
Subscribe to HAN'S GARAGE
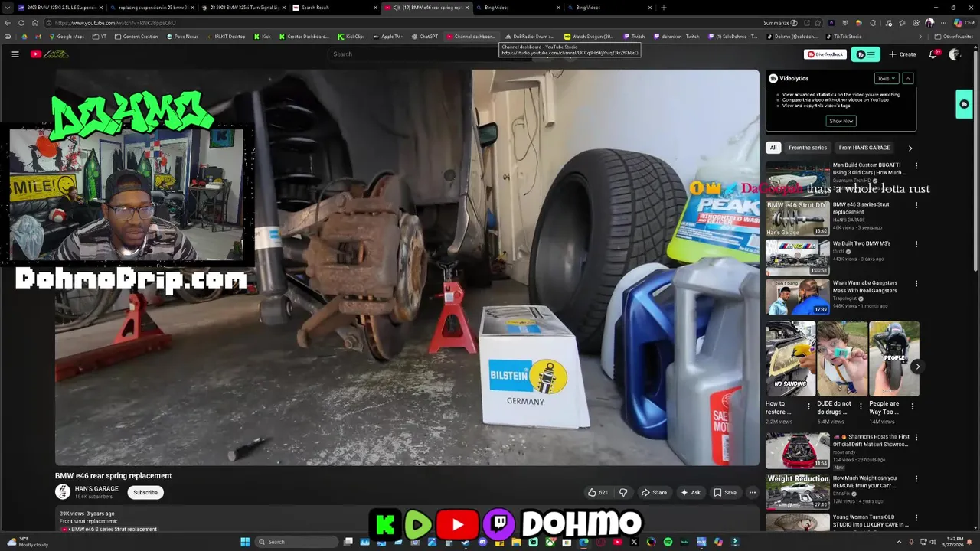pos(145,493)
